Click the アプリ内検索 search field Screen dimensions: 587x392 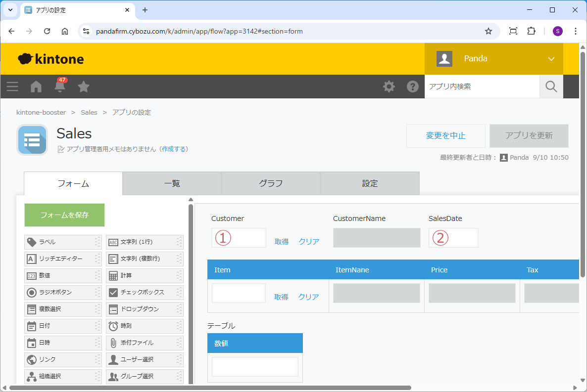(482, 87)
